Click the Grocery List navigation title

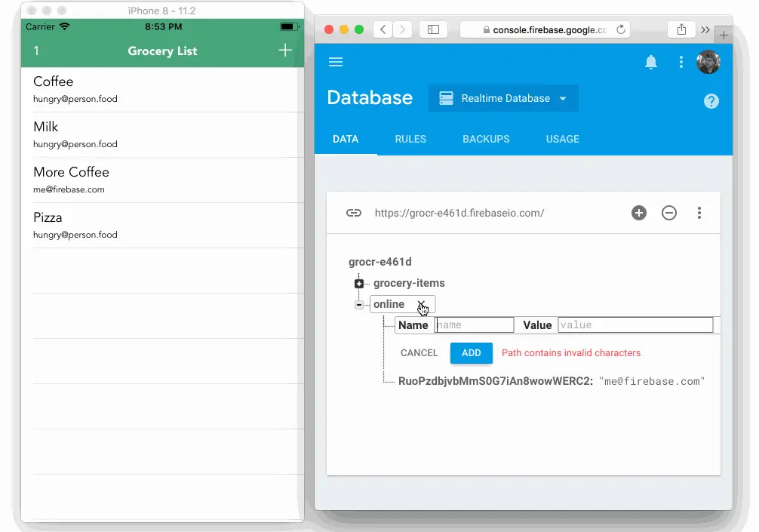click(162, 51)
